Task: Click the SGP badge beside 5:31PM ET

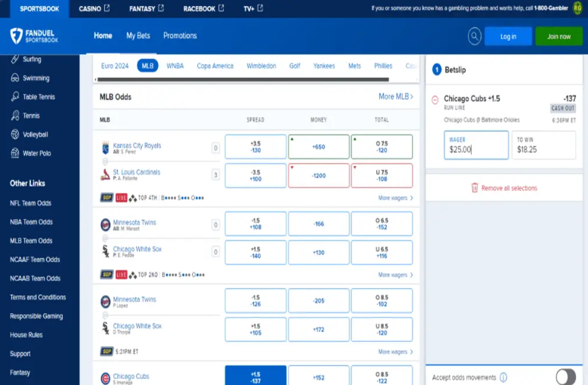Action: click(107, 351)
